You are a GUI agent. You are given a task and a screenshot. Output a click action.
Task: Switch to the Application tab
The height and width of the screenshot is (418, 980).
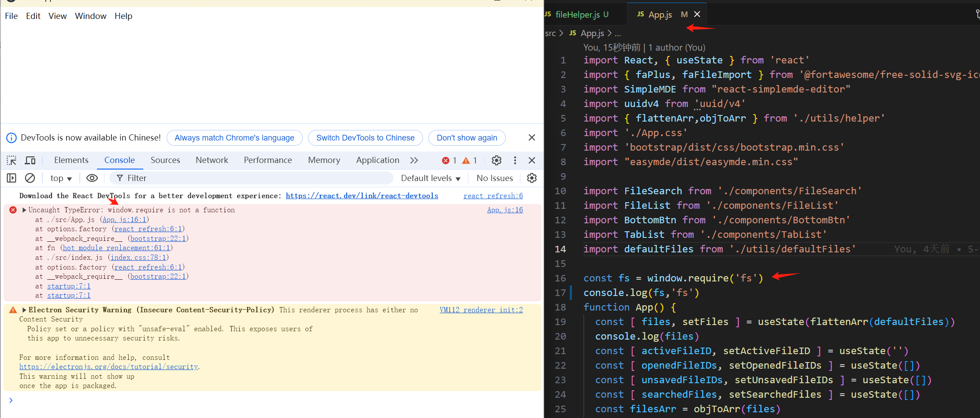coord(378,160)
